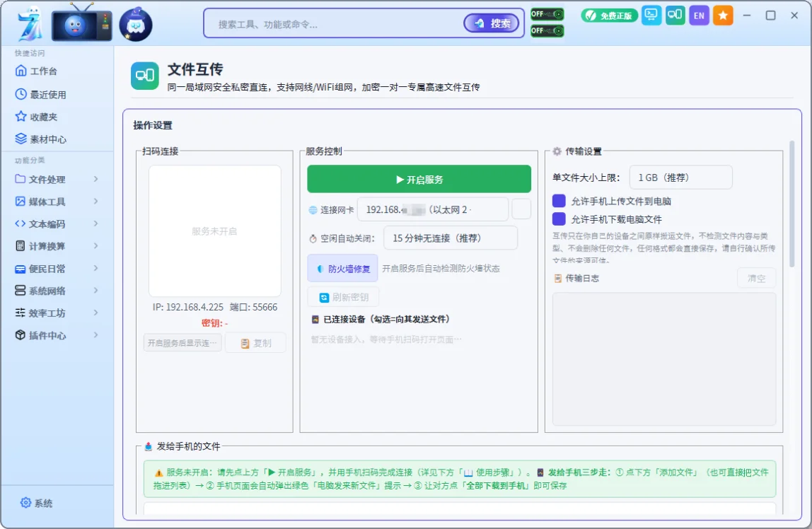Open the file transfer icon in title bar
The height and width of the screenshot is (529, 812).
(x=675, y=15)
